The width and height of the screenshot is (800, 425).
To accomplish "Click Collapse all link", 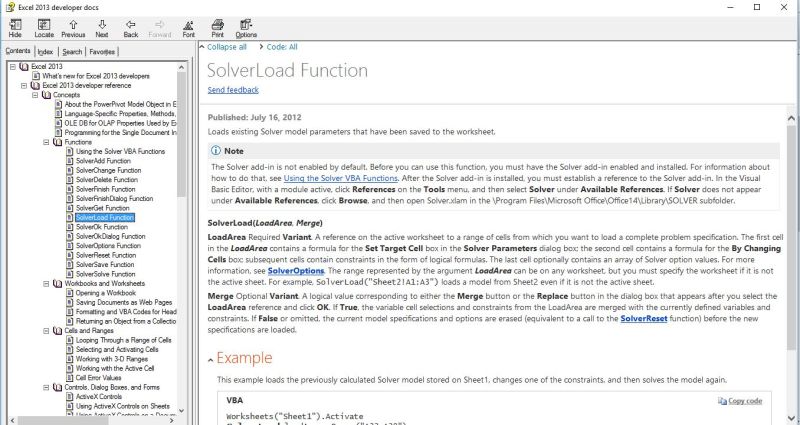I will pos(227,47).
